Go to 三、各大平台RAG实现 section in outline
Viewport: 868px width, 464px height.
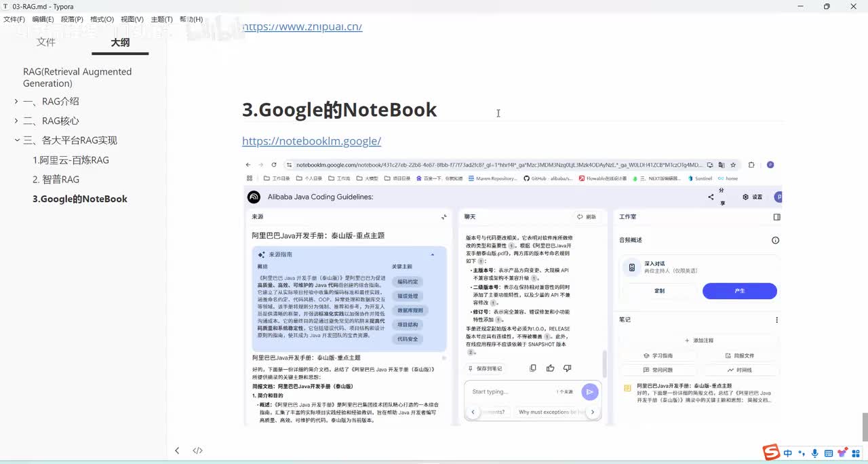[x=70, y=140]
